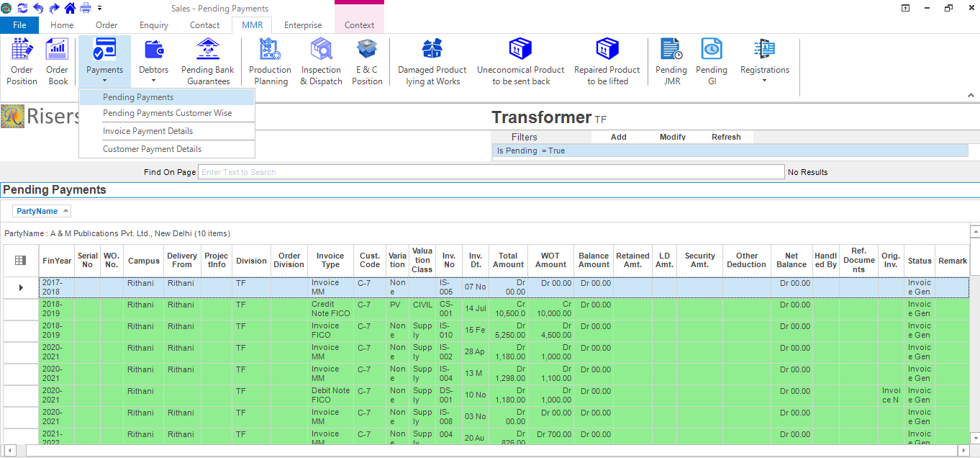This screenshot has width=980, height=458.
Task: Select Pending Payments Customer Wise
Action: [x=167, y=113]
